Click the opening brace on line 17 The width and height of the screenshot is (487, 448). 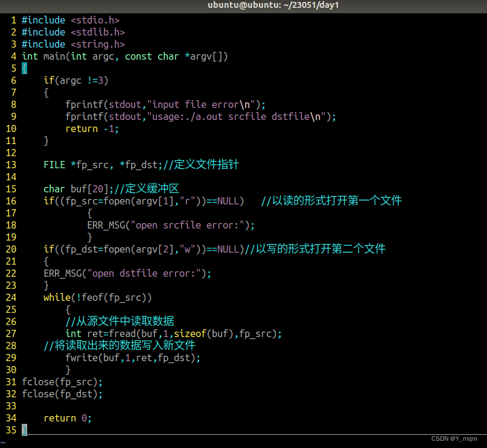(90, 213)
